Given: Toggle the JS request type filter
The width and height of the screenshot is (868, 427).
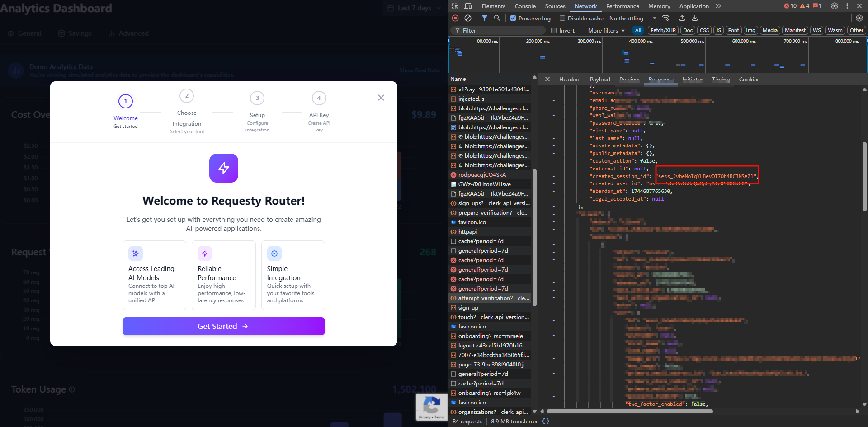Looking at the screenshot, I should click(718, 30).
